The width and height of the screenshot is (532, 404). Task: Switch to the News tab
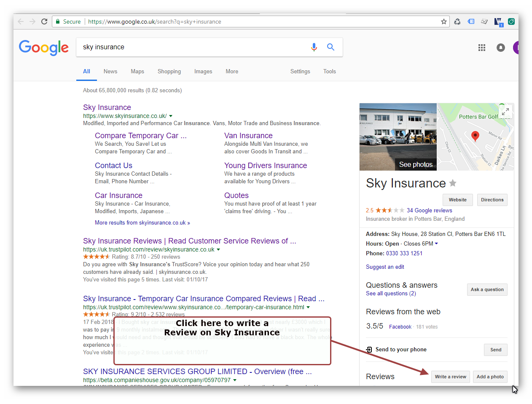(x=110, y=72)
